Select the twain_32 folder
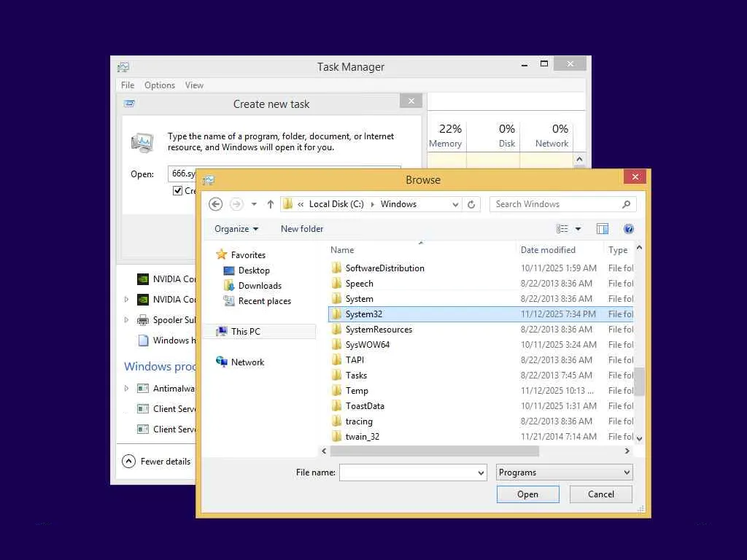The width and height of the screenshot is (747, 560). click(x=363, y=437)
